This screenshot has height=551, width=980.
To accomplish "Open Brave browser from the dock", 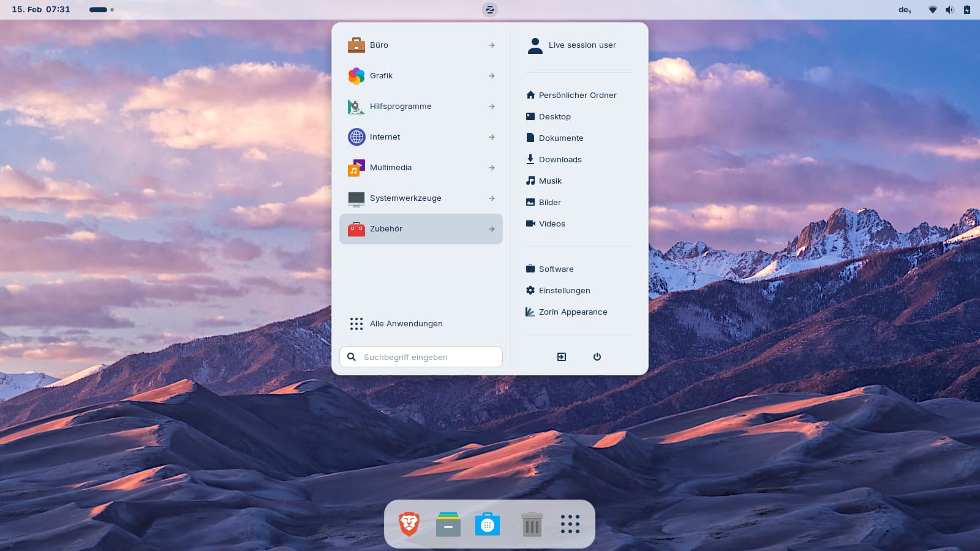I will point(409,525).
